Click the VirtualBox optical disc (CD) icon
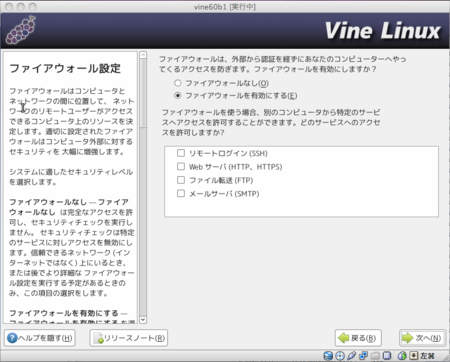 pos(340,356)
